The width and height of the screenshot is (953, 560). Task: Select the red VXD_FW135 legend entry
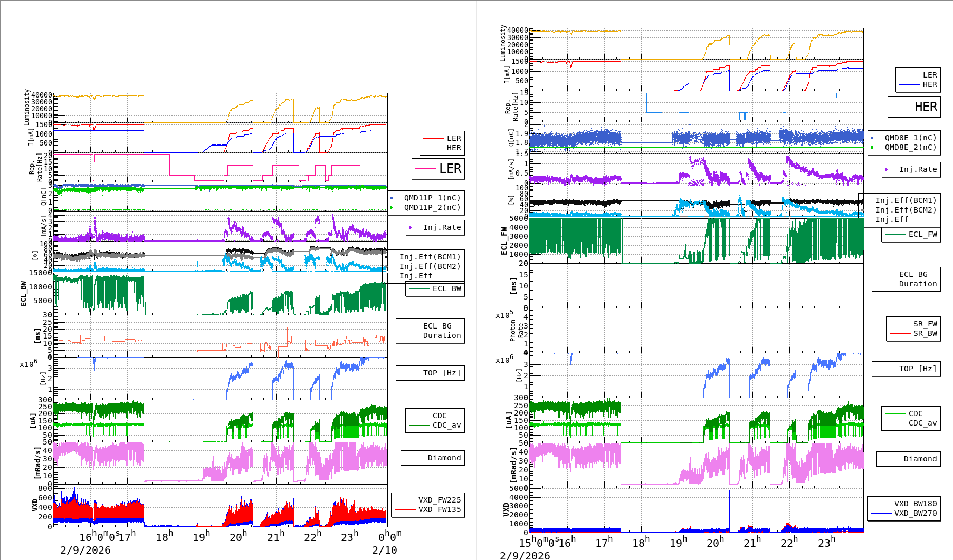tap(428, 510)
